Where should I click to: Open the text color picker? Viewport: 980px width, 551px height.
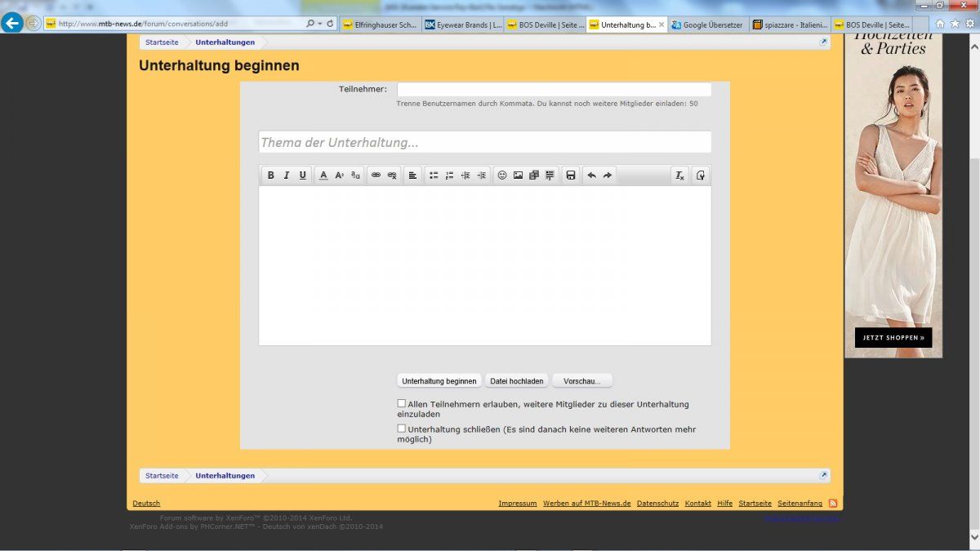[x=323, y=176]
